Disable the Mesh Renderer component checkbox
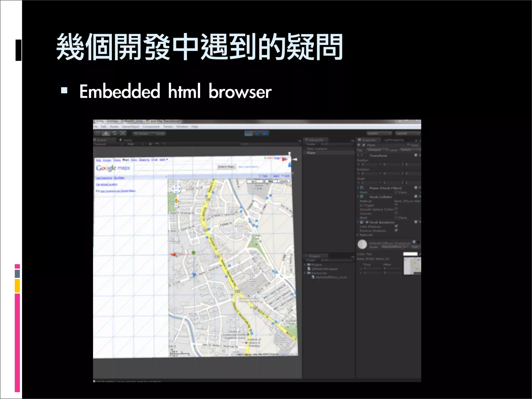Image resolution: width=532 pixels, height=399 pixels. tap(367, 222)
